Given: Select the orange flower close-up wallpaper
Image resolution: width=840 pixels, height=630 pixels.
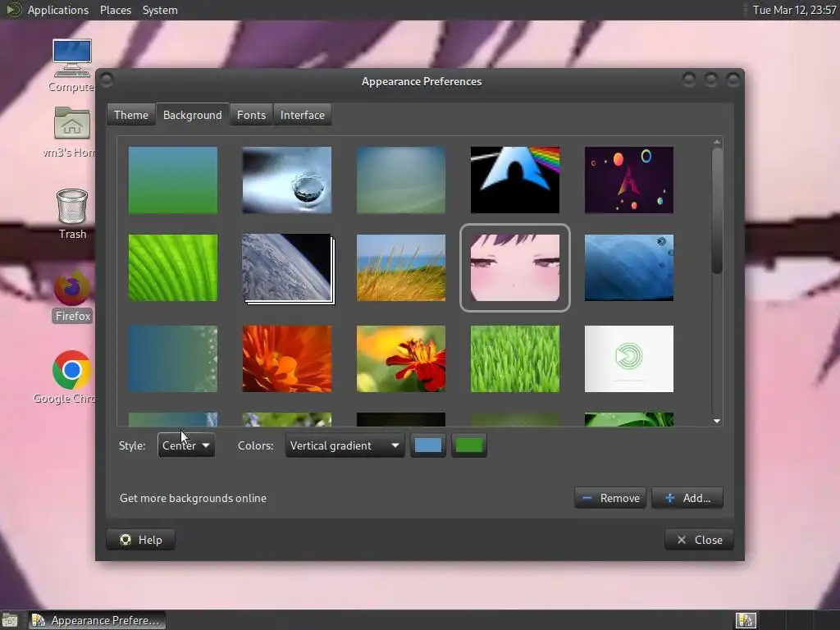Looking at the screenshot, I should 287,359.
